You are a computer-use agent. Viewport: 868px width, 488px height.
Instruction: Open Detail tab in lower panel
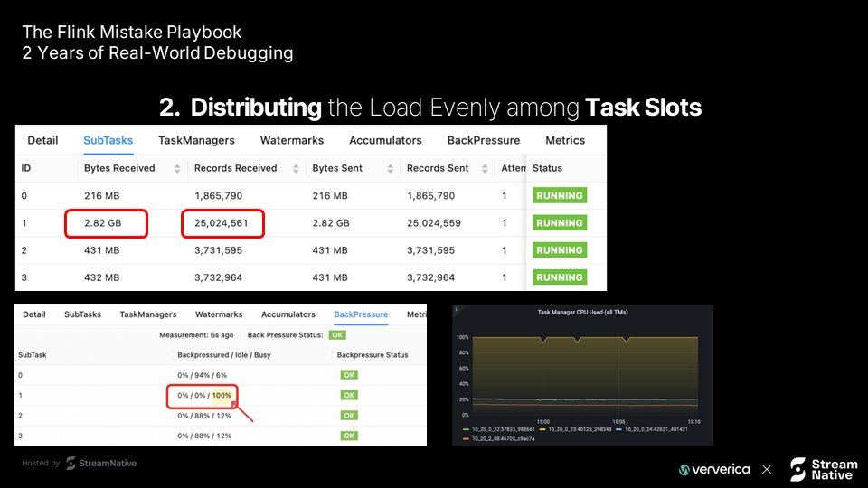tap(34, 314)
